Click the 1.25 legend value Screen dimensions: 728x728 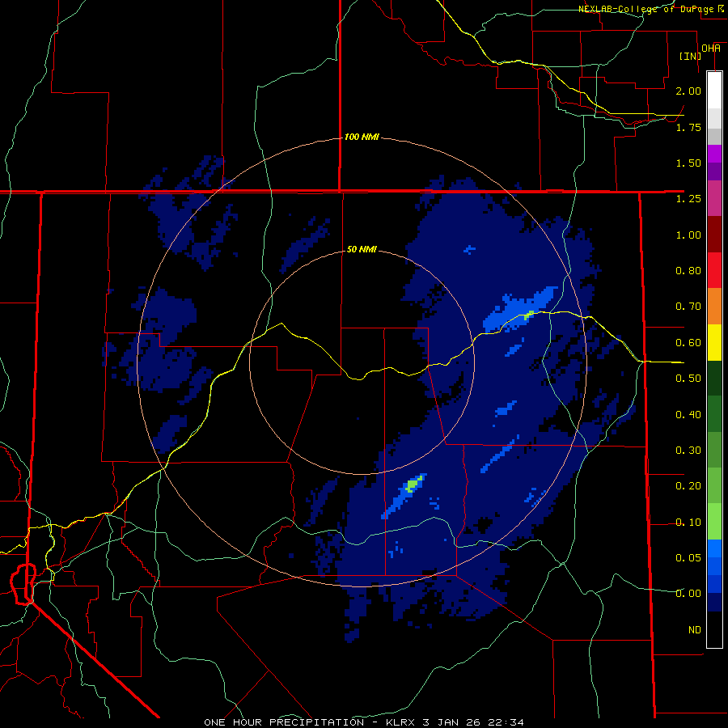coord(688,199)
